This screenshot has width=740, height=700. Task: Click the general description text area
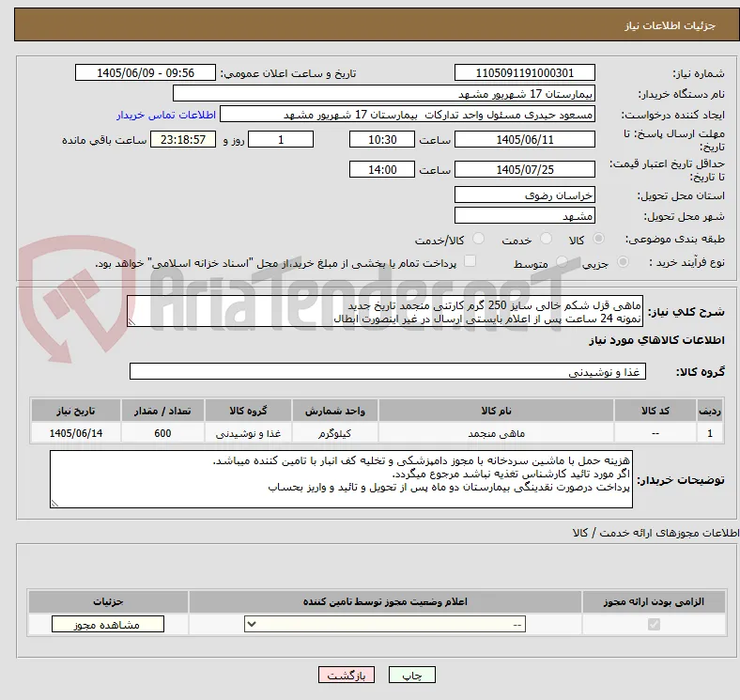385,311
